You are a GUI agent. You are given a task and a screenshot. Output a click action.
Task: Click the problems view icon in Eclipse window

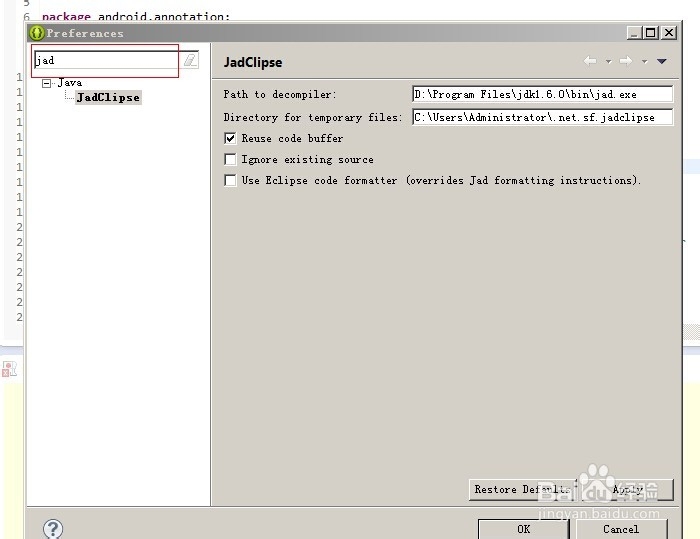[9, 369]
